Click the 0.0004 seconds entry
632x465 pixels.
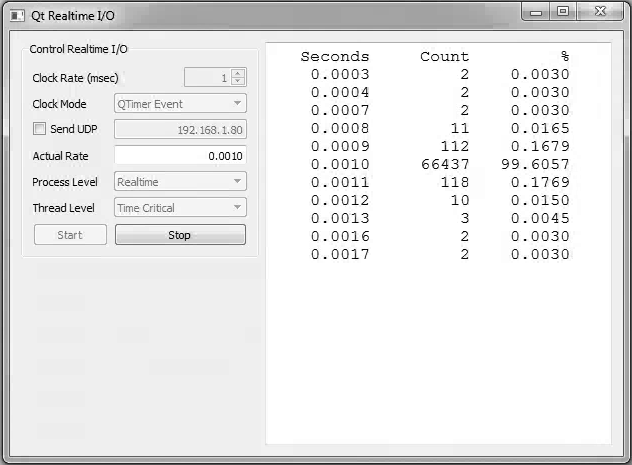pos(340,93)
